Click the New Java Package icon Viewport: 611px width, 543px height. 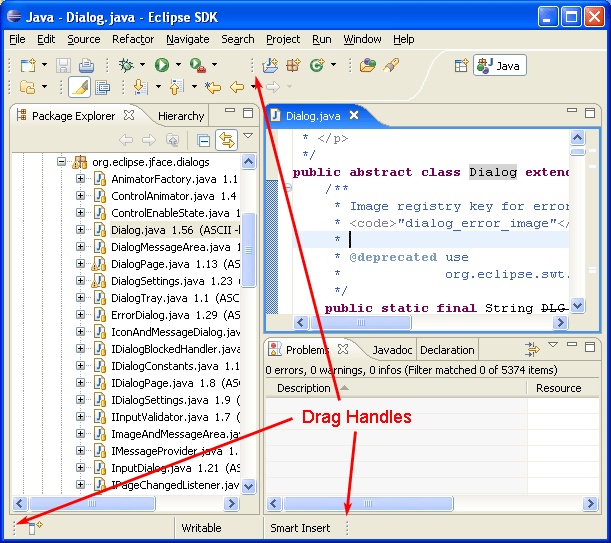click(x=293, y=65)
